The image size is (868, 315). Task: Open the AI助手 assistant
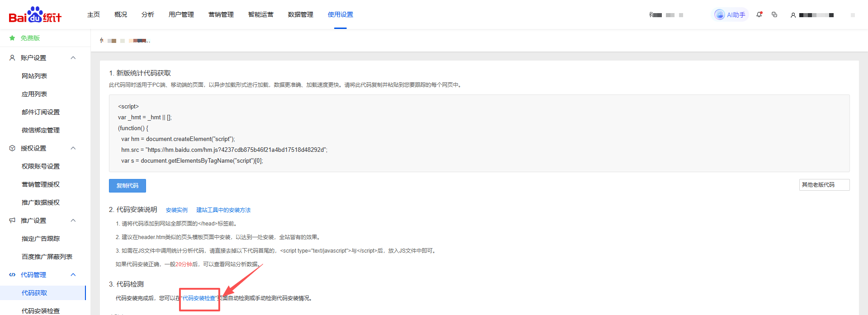pos(730,15)
